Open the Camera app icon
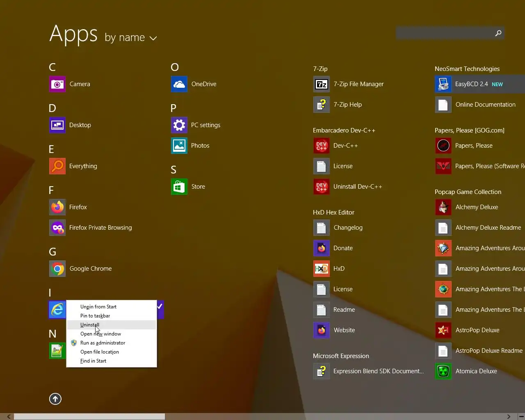The width and height of the screenshot is (525, 420). (x=57, y=84)
